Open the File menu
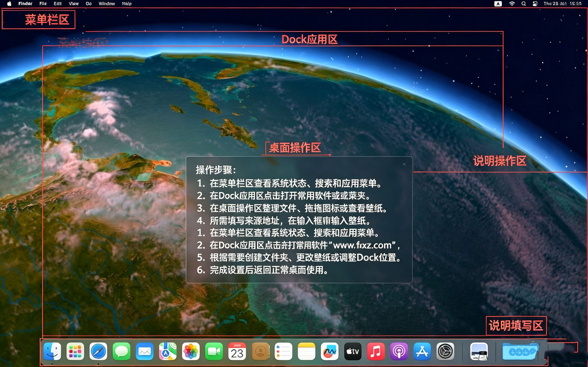 tap(43, 3)
